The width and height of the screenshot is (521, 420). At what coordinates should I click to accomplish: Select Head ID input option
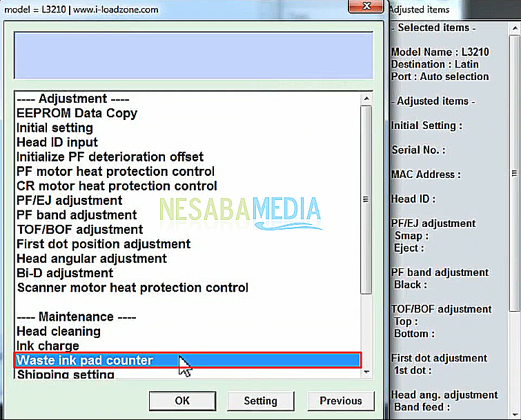(57, 142)
